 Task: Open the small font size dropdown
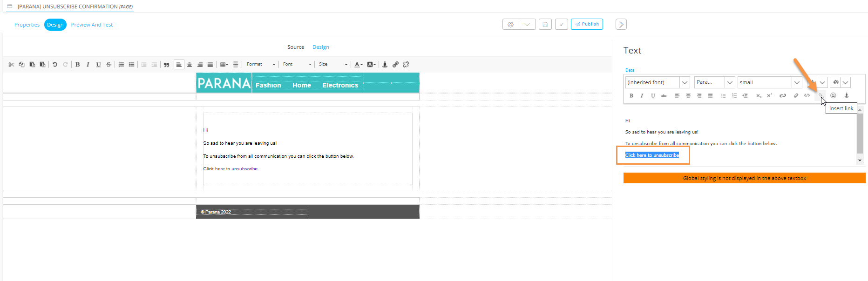[797, 82]
